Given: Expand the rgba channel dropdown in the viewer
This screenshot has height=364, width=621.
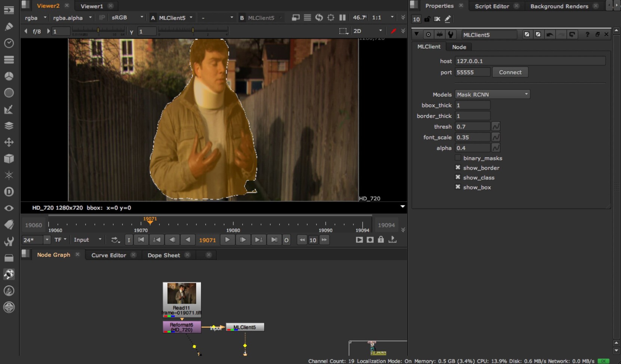Looking at the screenshot, I should point(35,18).
